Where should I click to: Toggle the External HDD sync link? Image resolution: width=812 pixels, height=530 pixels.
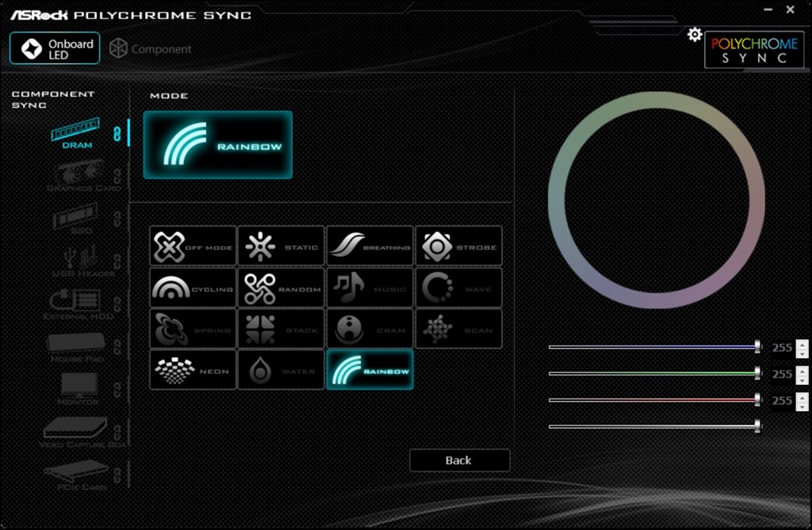click(117, 304)
